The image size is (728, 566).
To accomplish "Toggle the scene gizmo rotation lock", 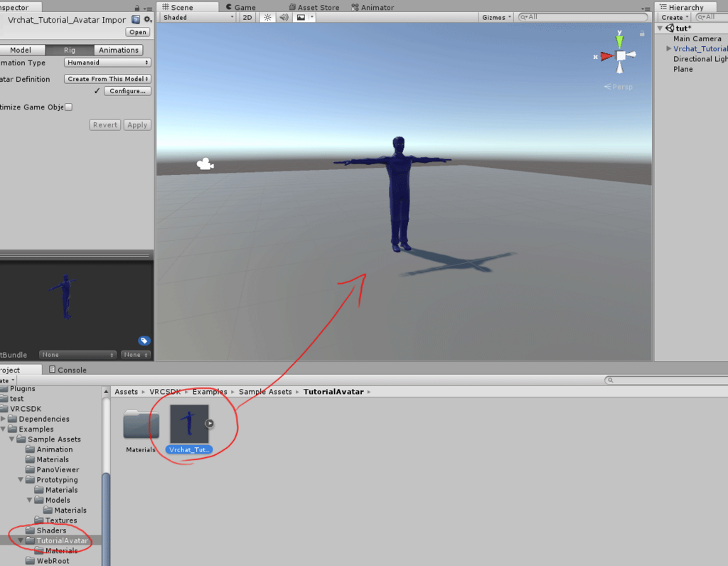I will point(642,33).
